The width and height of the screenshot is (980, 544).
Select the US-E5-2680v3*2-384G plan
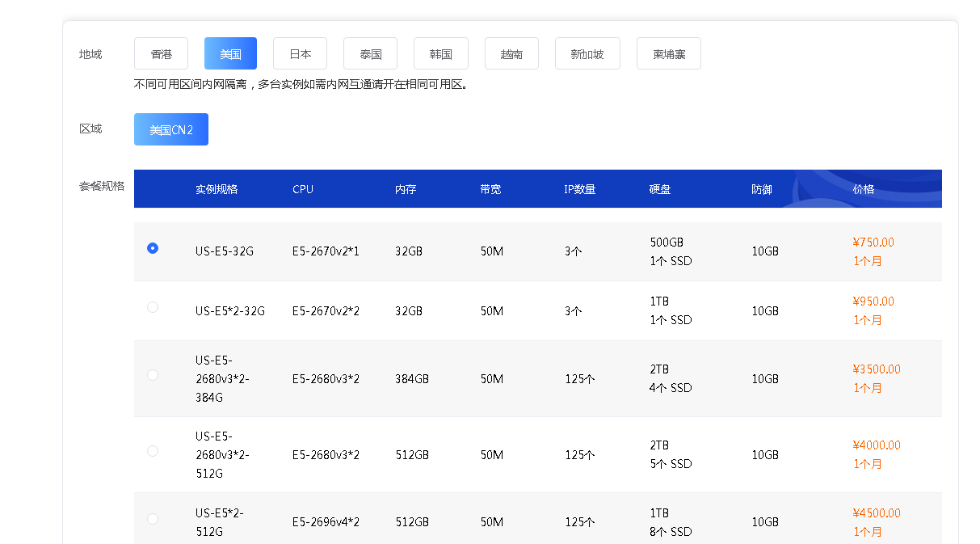(153, 374)
